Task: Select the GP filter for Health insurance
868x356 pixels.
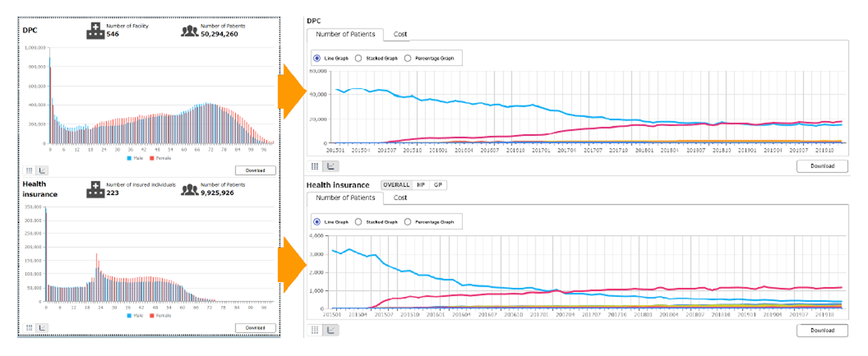Action: [x=438, y=185]
